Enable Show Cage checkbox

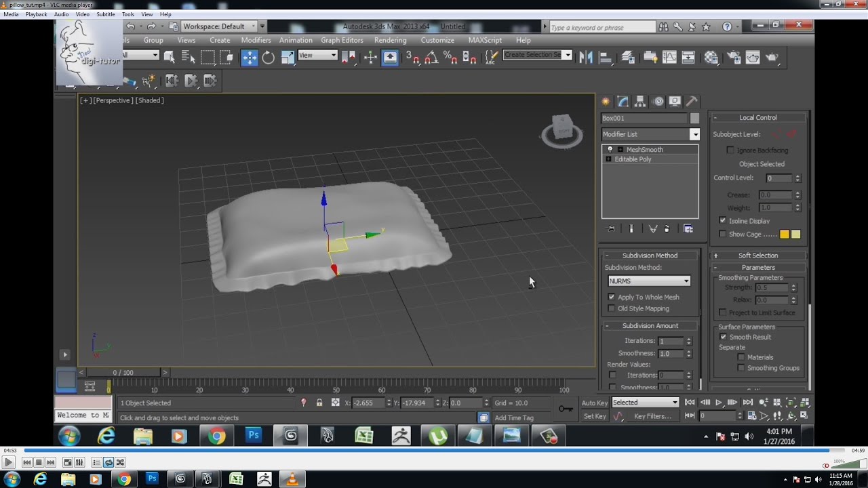pyautogui.click(x=722, y=234)
